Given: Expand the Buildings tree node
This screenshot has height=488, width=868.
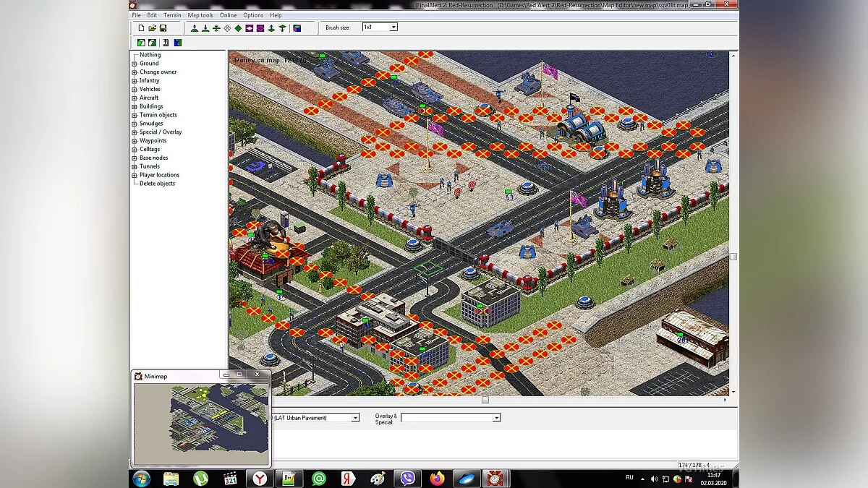Looking at the screenshot, I should pos(135,106).
